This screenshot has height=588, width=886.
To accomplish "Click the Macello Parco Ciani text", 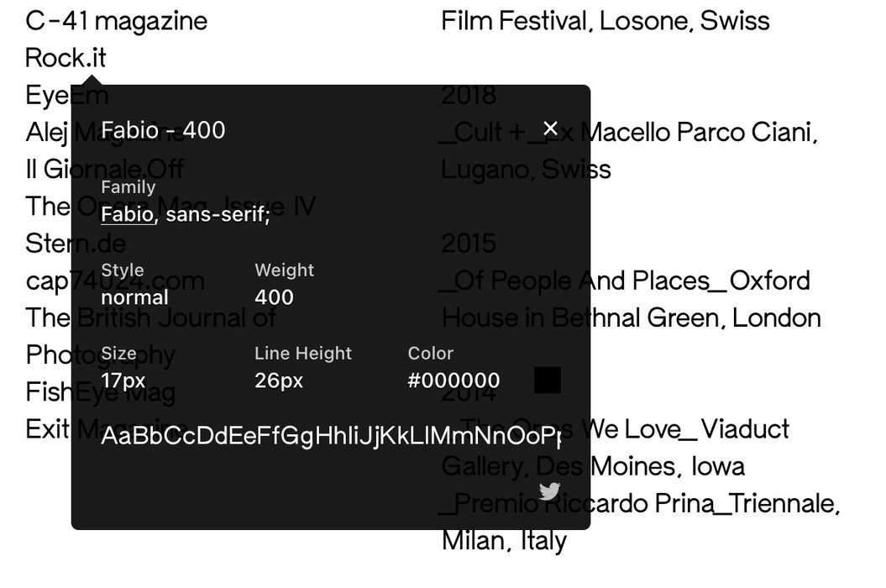I will pyautogui.click(x=699, y=133).
